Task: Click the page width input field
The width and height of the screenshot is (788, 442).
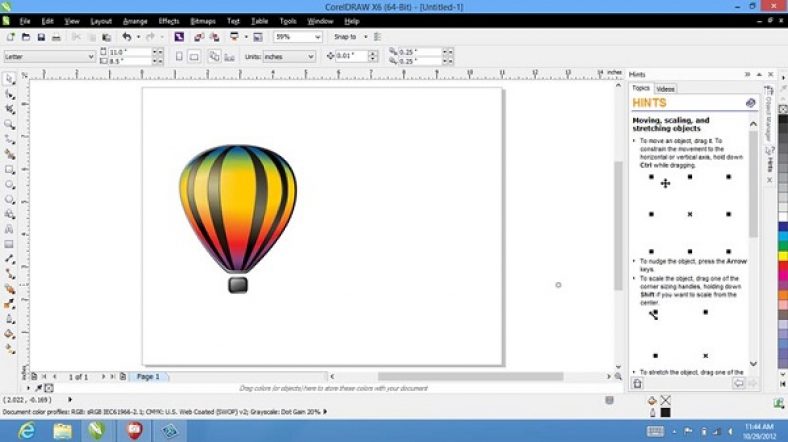Action: 130,52
